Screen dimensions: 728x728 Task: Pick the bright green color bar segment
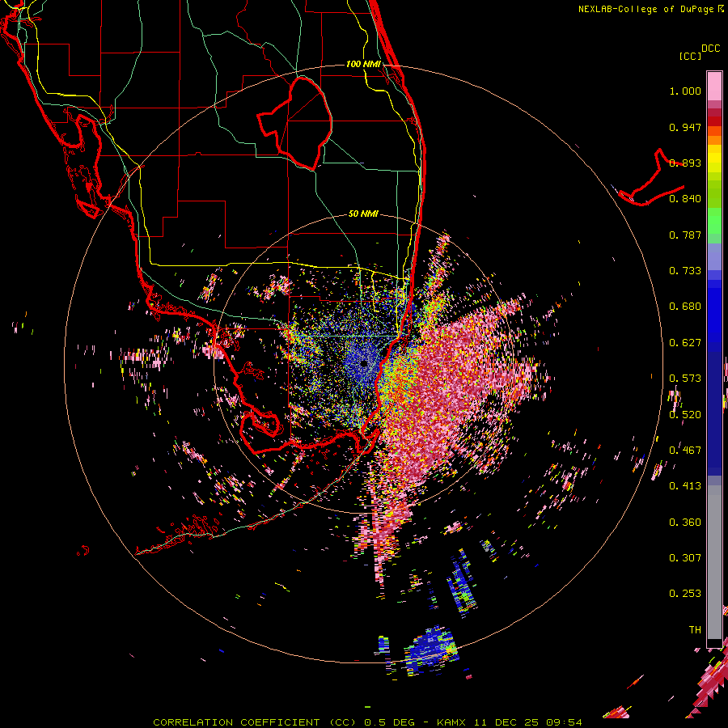(714, 221)
